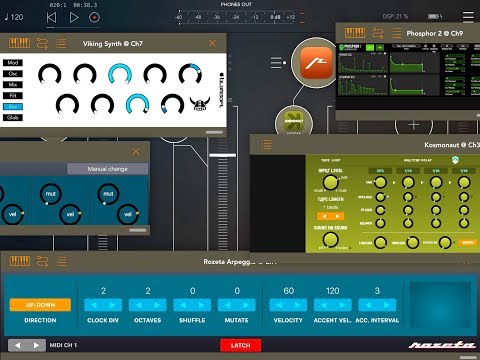Click the Rozeta logo bottom-right

coord(442,345)
